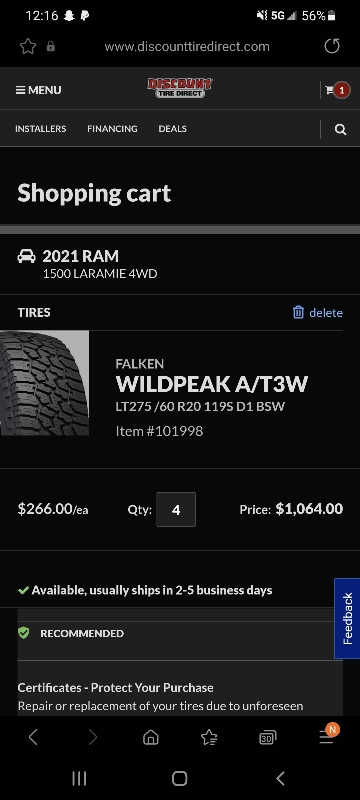The image size is (360, 800).
Task: Open the browser bookmarks list icon
Action: click(x=209, y=737)
